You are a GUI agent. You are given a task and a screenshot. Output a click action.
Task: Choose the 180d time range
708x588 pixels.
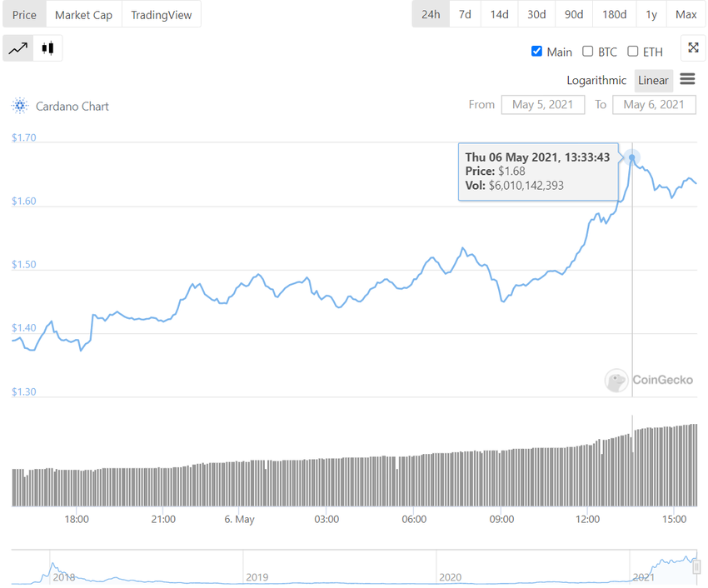click(614, 14)
